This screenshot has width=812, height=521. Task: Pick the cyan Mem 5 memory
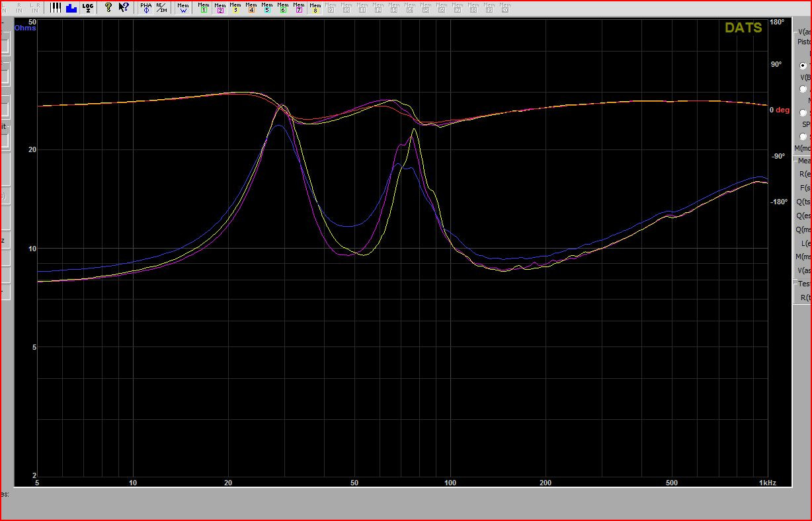[267, 8]
